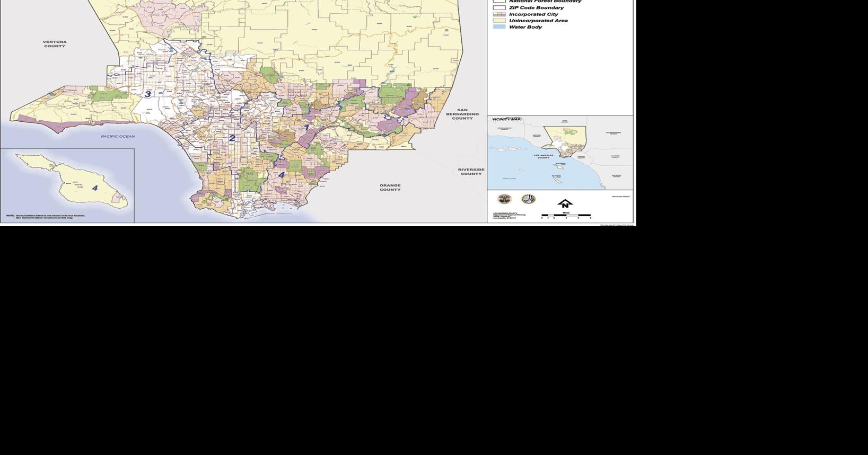
Task: Select the ZIP Code Boundary legend swatch
Action: [x=499, y=8]
